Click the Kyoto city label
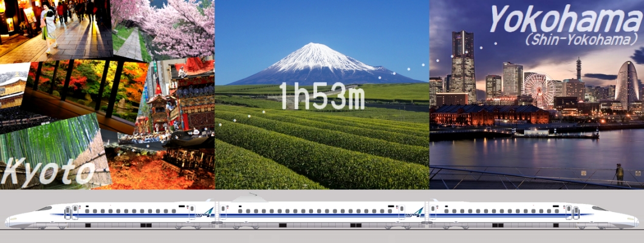 coord(49,172)
